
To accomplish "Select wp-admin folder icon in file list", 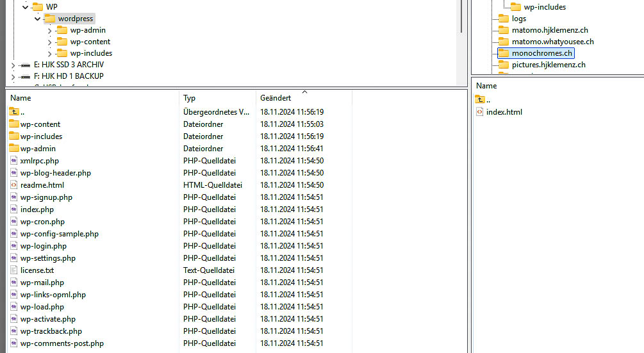I will coord(14,148).
